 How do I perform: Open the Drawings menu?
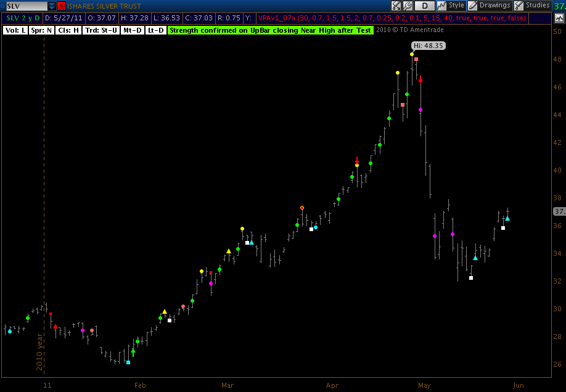(490, 6)
